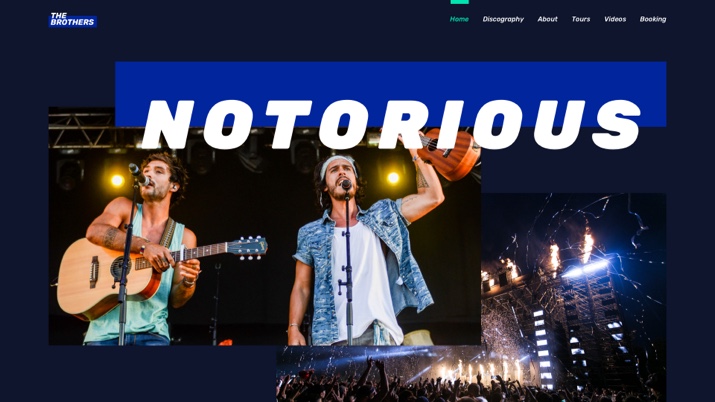Click the NOTORIOUS headline text
Screen dimensions: 715x402
coord(391,124)
